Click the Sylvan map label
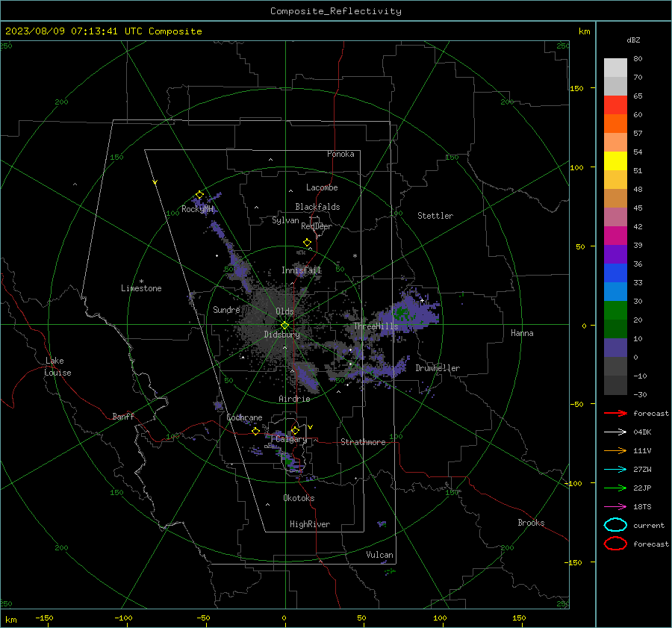The height and width of the screenshot is (628, 672). tap(285, 220)
